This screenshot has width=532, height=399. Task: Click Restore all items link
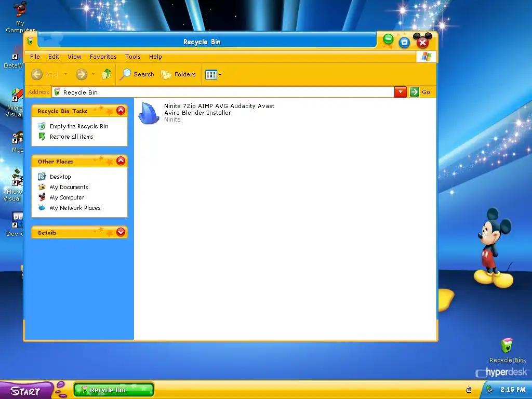pyautogui.click(x=71, y=137)
